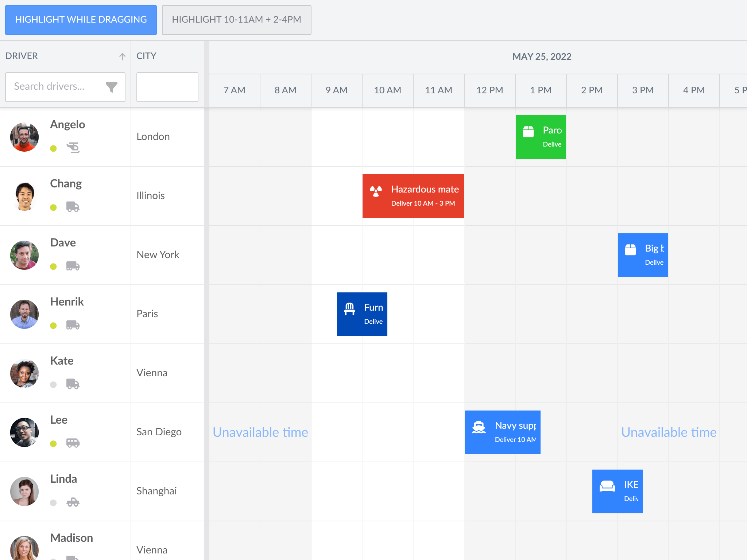Click the radiation icon on Hazardous material event
This screenshot has width=747, height=560.
pyautogui.click(x=375, y=190)
